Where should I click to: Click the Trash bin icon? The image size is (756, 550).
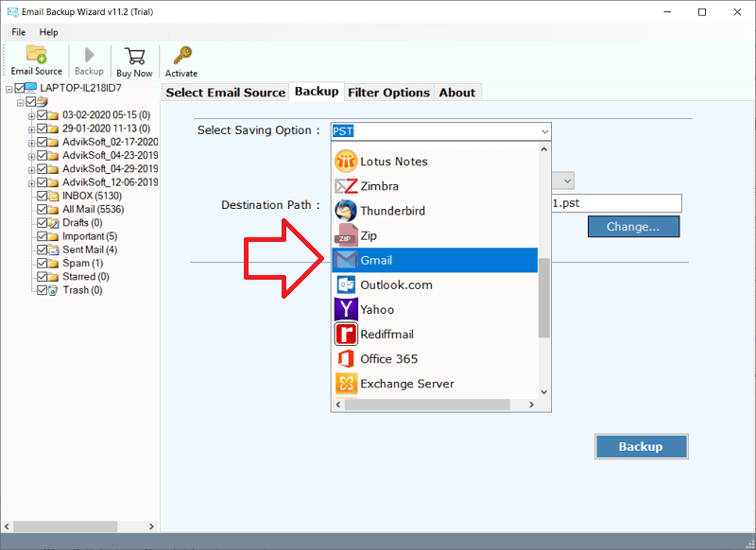click(x=53, y=290)
